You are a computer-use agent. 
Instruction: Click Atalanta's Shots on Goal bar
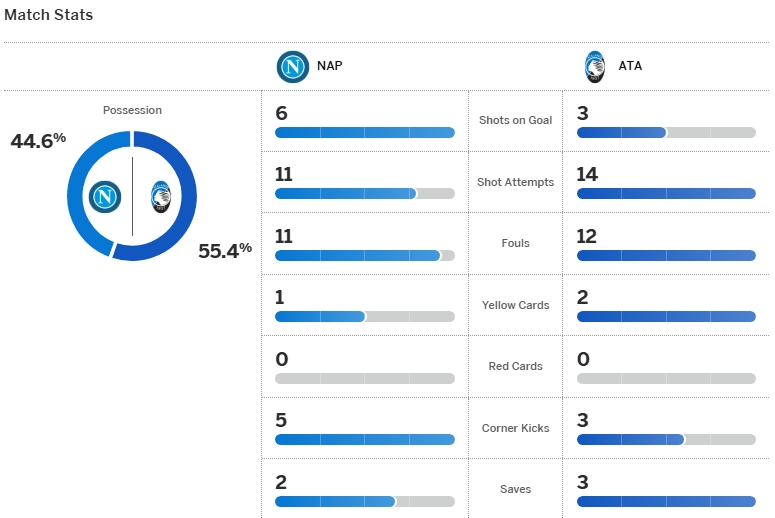pyautogui.click(x=666, y=132)
